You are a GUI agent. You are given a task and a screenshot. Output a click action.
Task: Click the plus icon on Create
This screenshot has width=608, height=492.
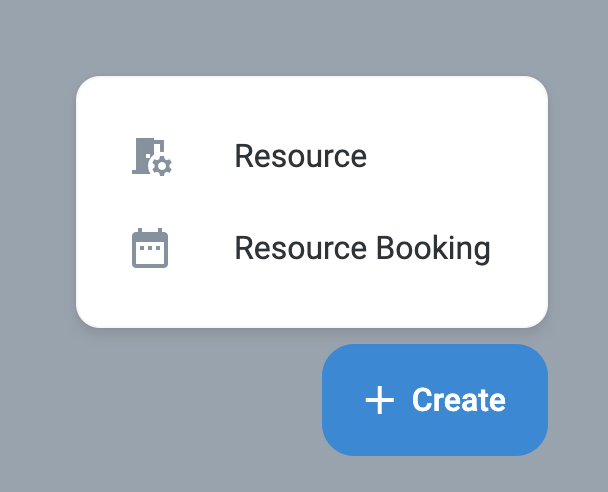379,401
